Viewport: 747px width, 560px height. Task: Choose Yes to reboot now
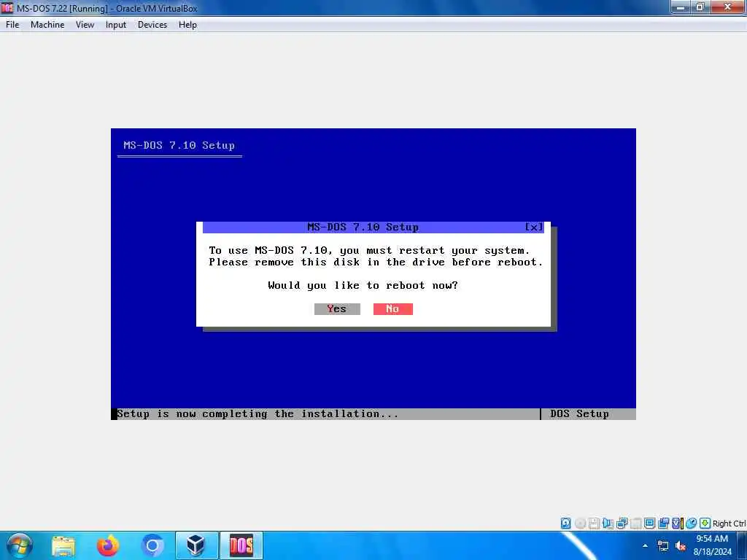(x=337, y=309)
